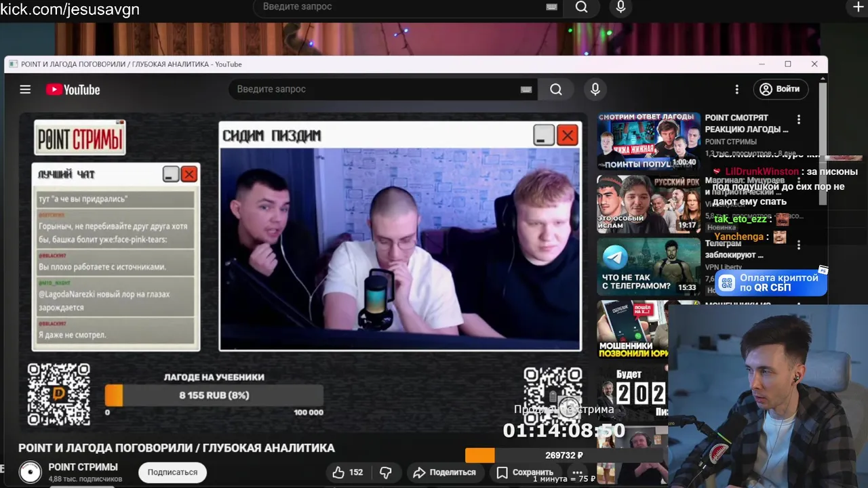
Task: Click the Yanchenga chat username
Action: pyautogui.click(x=738, y=237)
